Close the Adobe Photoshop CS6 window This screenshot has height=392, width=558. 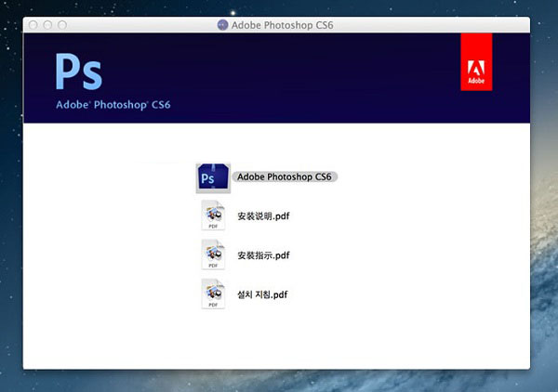(33, 25)
